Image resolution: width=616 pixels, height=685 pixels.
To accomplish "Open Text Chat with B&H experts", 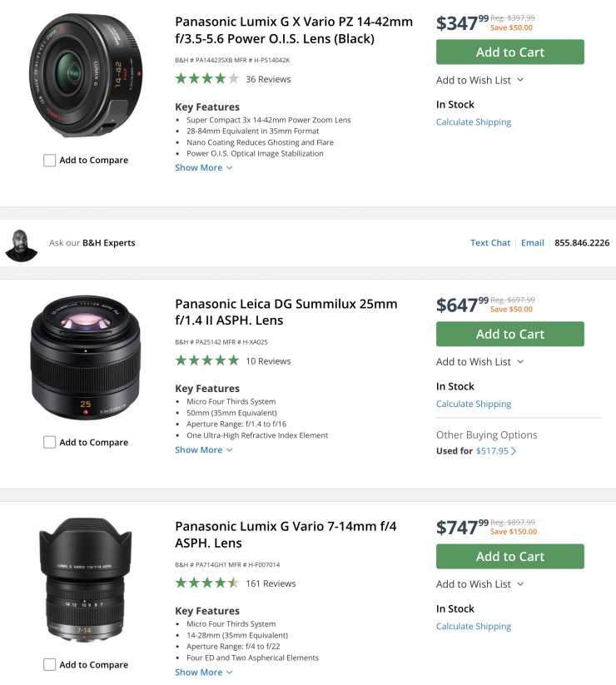I will pos(490,243).
